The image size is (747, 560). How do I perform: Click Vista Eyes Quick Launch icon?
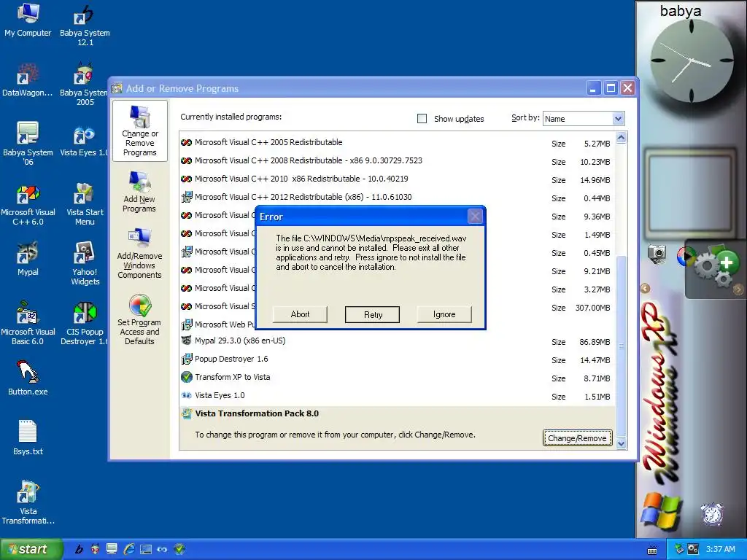point(162,549)
